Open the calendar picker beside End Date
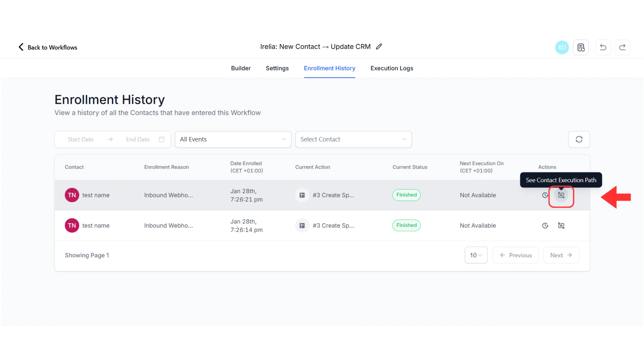The image size is (644, 362). coord(161,139)
